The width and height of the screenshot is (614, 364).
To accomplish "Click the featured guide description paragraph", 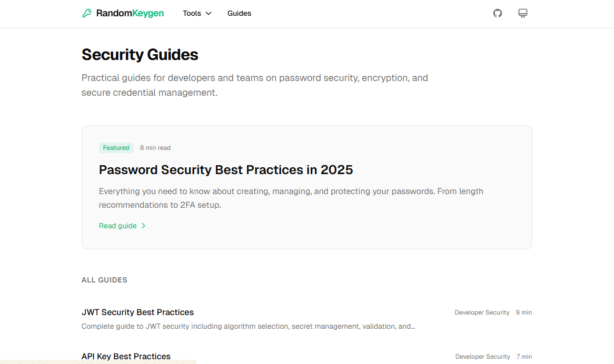I will 291,198.
